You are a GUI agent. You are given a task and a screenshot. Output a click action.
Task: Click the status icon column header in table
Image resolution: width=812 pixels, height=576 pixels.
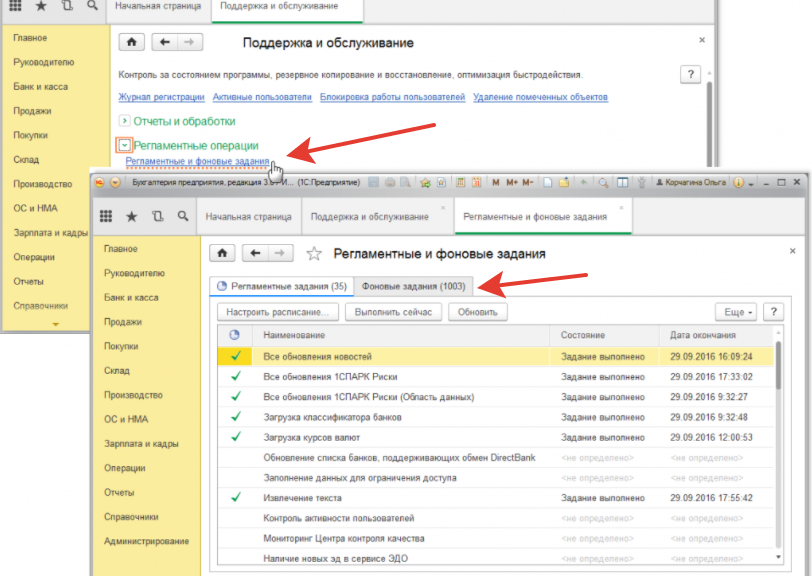coord(235,335)
